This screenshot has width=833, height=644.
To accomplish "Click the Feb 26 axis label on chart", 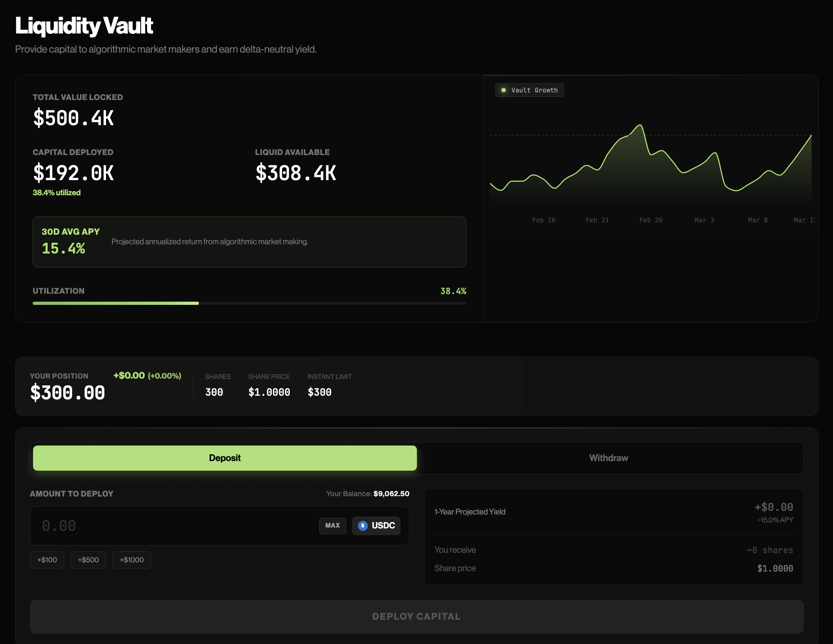I will [650, 220].
